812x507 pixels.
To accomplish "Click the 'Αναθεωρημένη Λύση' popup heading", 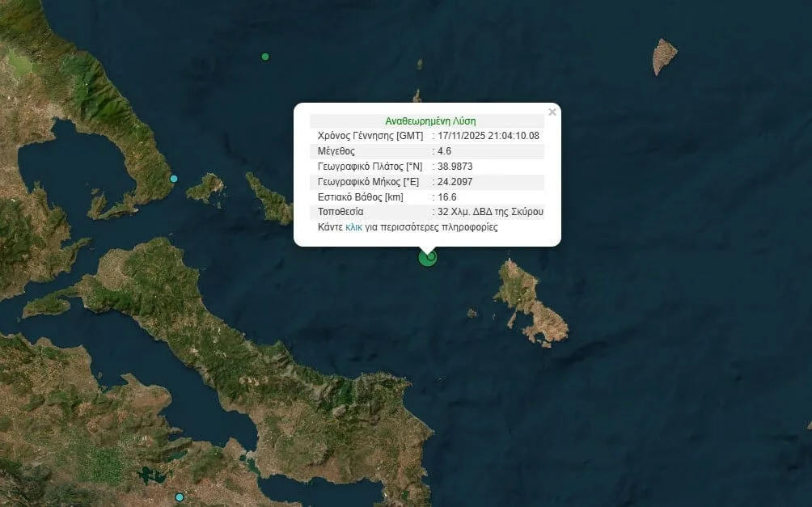I will [x=430, y=120].
